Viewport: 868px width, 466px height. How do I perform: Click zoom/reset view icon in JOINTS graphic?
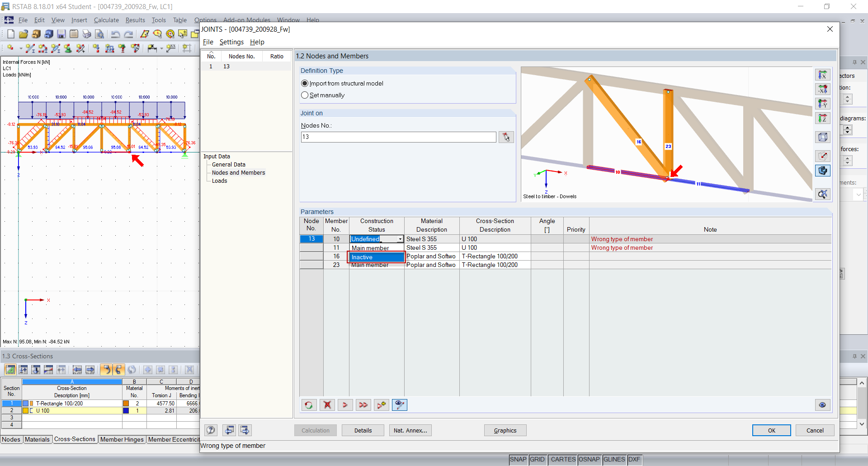coord(823,194)
